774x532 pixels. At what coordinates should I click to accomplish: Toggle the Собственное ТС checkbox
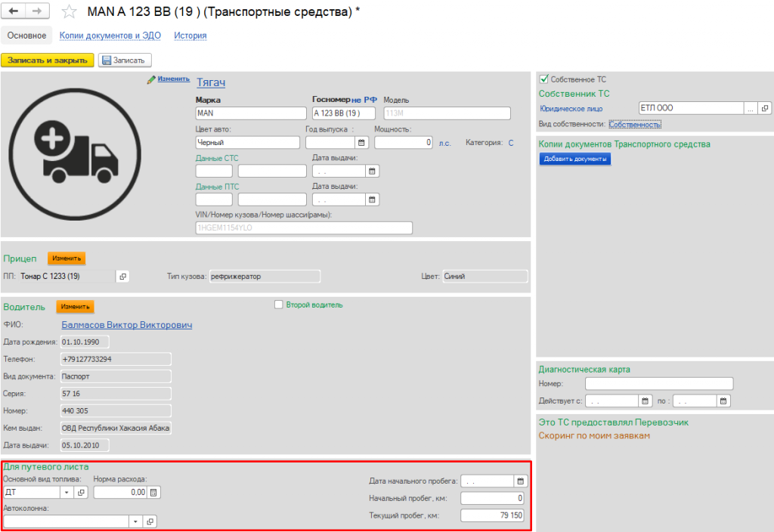[x=544, y=79]
